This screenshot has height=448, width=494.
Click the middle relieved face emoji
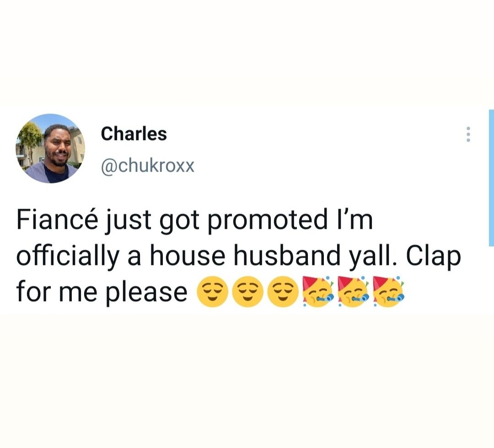[247, 293]
